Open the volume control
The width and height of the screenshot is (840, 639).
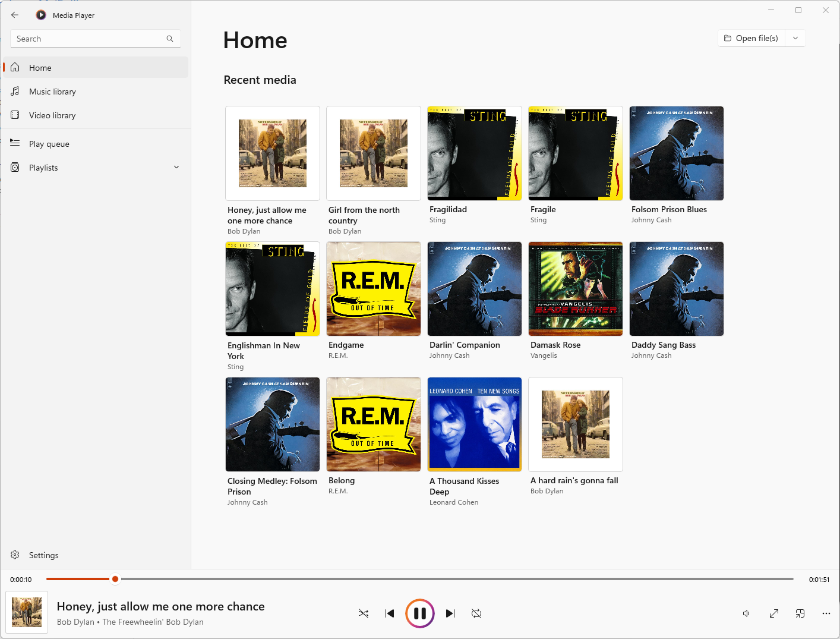[747, 613]
